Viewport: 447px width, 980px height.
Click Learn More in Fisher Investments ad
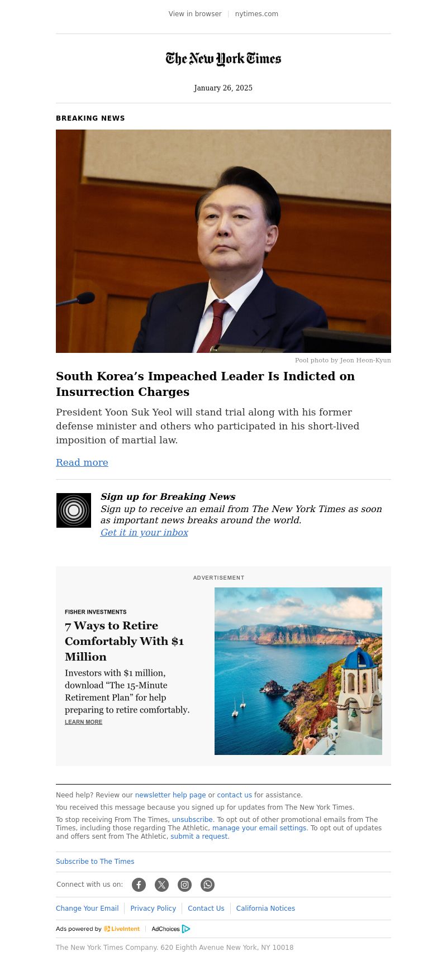click(x=83, y=722)
